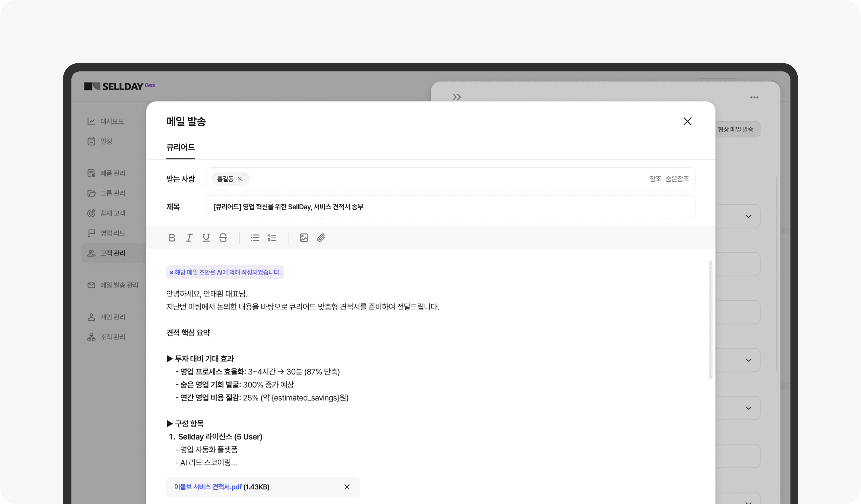The width and height of the screenshot is (861, 504).
Task: Expand the second chevron section behind the dialog
Action: tap(748, 360)
